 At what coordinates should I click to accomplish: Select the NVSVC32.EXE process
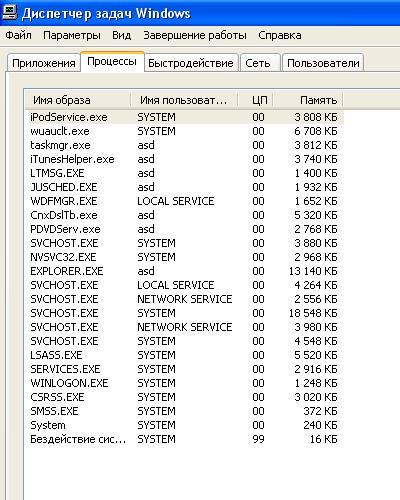(x=184, y=257)
